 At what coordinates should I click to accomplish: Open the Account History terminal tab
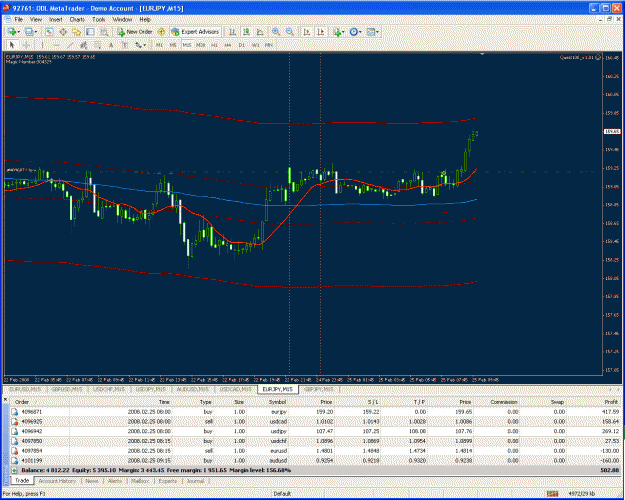(57, 481)
